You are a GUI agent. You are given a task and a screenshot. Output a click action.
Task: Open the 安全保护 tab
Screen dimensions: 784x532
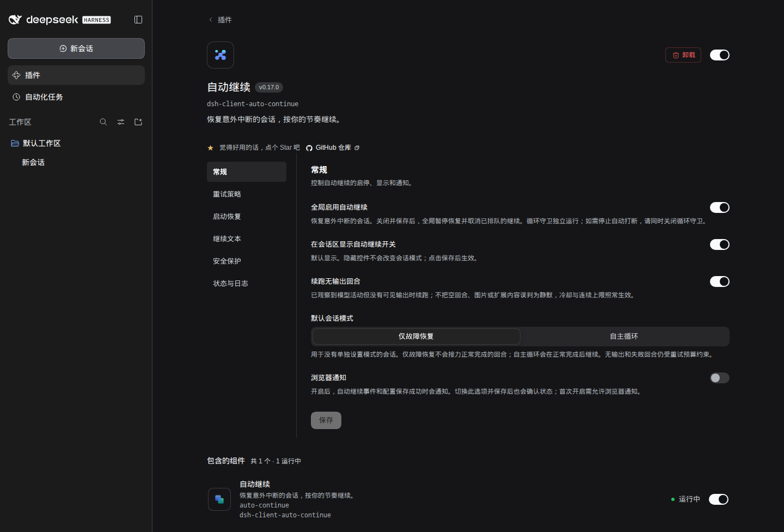(247, 261)
